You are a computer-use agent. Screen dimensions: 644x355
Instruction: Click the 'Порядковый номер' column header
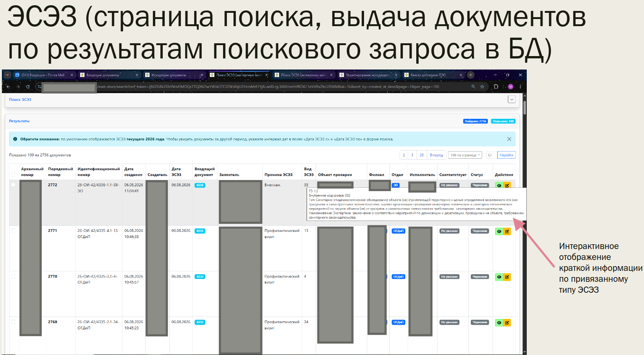[x=60, y=172]
